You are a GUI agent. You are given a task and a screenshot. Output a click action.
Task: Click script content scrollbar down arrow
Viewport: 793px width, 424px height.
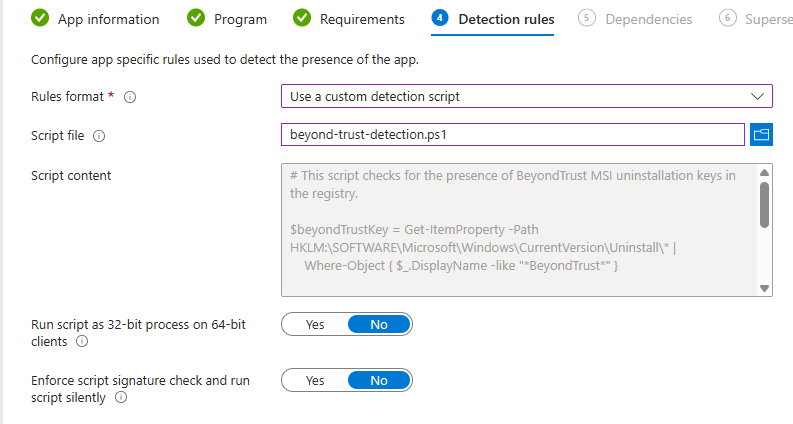pos(765,288)
